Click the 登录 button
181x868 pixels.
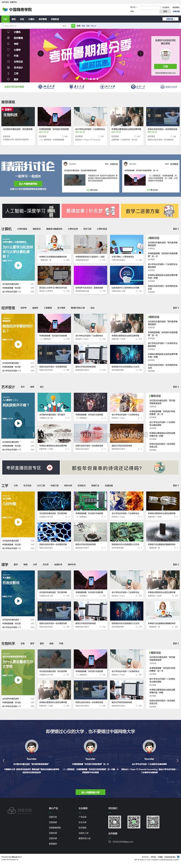tap(165, 11)
